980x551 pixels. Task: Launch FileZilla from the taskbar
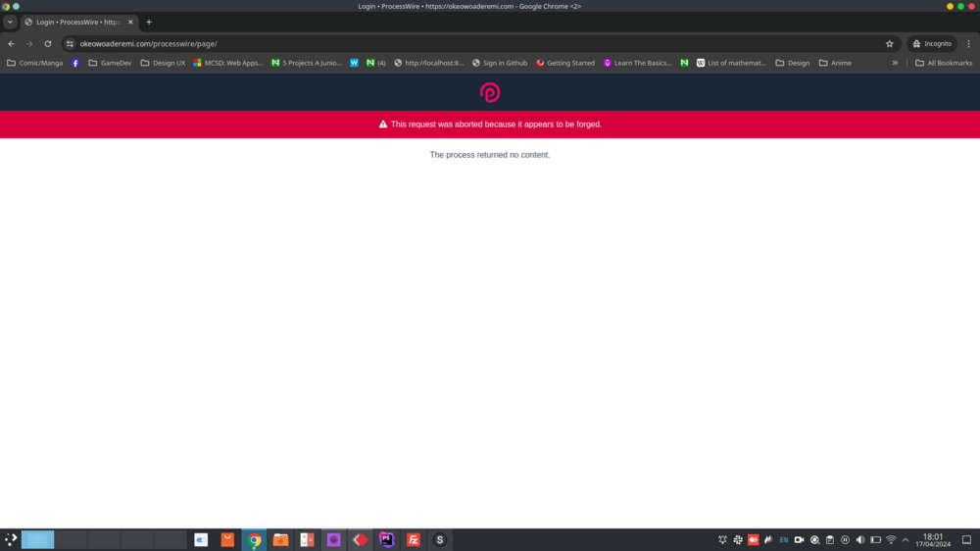pyautogui.click(x=414, y=540)
